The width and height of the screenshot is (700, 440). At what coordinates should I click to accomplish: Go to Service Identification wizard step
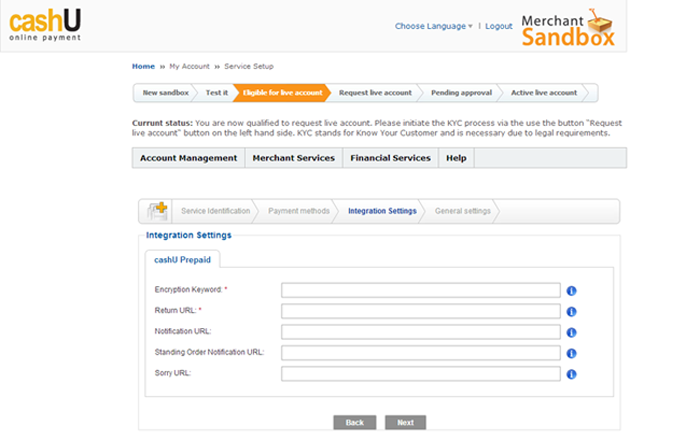[x=216, y=211]
